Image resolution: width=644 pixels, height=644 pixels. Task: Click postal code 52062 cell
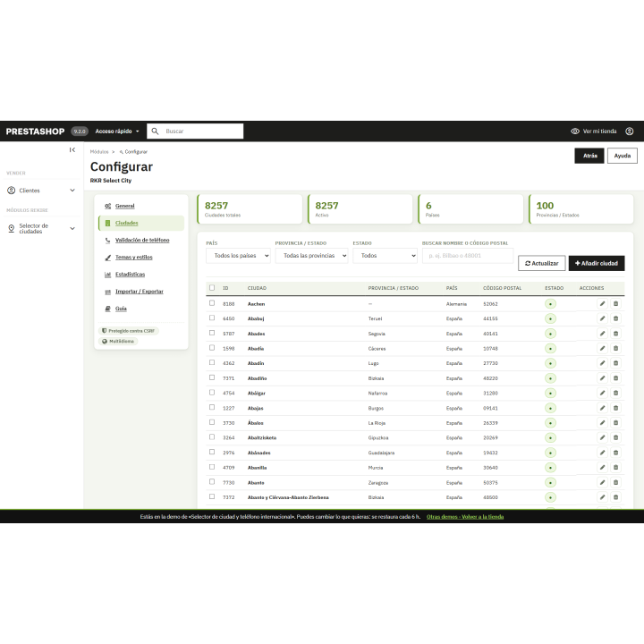490,304
